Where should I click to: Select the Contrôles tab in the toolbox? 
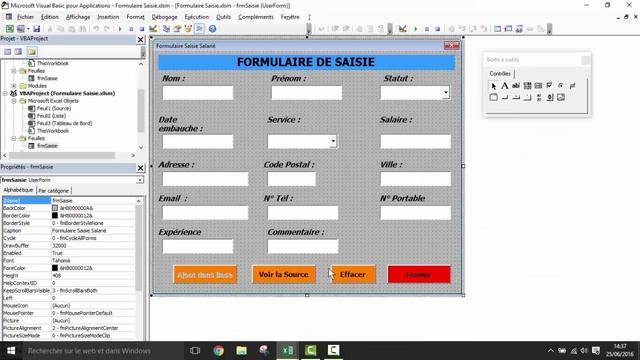500,73
